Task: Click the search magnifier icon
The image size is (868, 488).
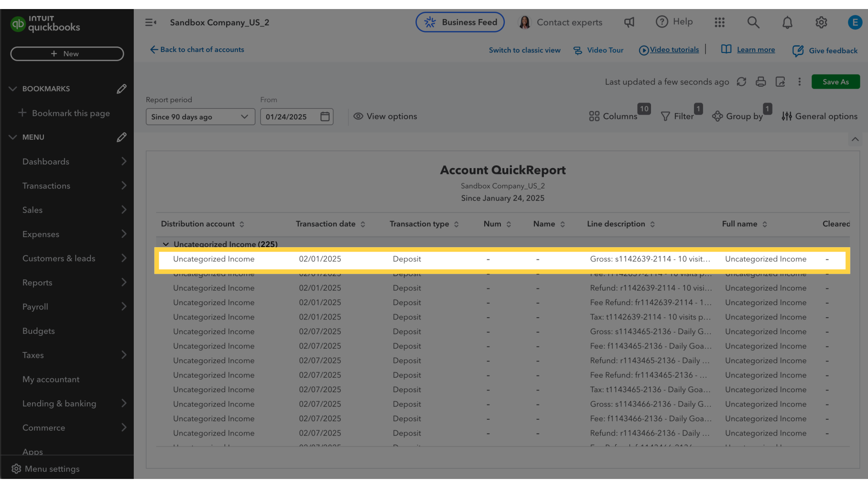Action: [x=753, y=22]
